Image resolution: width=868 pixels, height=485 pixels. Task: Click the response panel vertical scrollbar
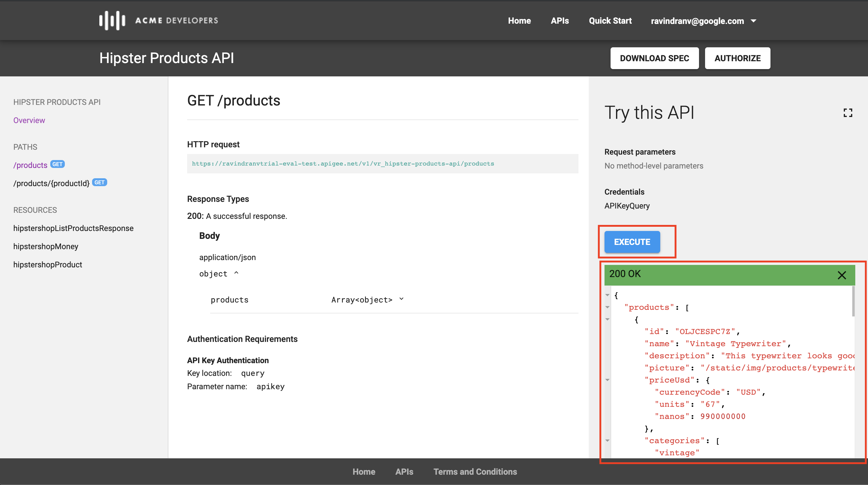point(853,301)
